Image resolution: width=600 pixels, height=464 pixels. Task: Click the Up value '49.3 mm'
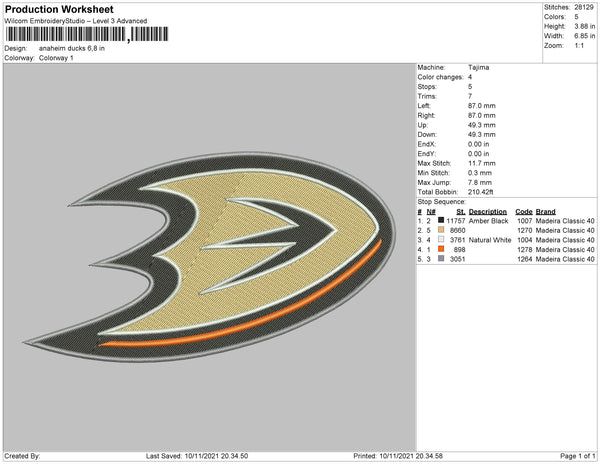481,125
